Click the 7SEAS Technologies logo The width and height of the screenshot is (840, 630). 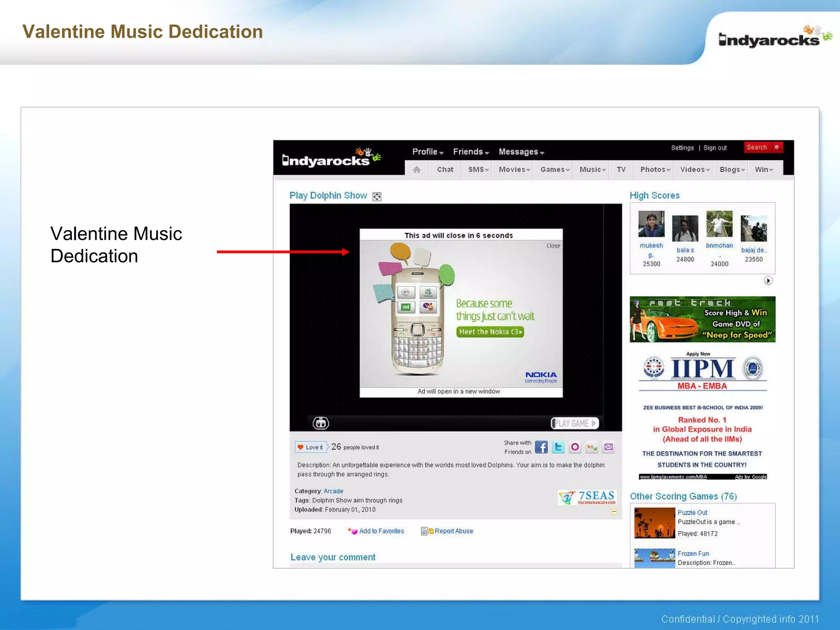(x=587, y=498)
